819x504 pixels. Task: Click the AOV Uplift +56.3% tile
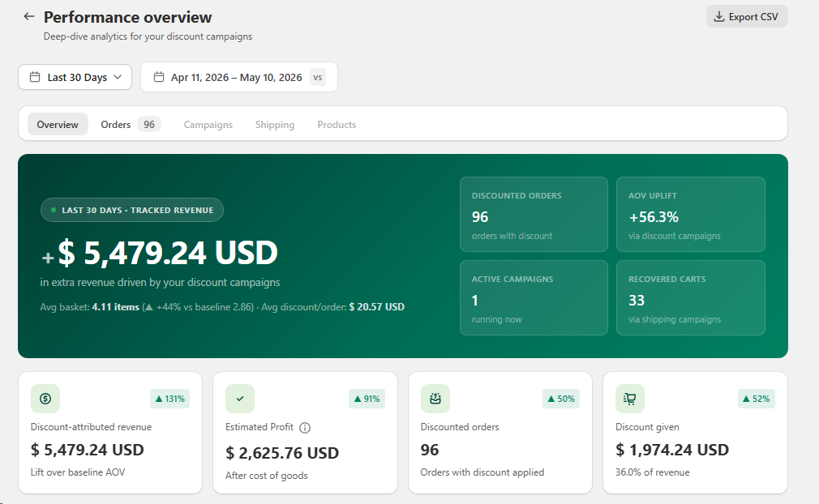[691, 215]
